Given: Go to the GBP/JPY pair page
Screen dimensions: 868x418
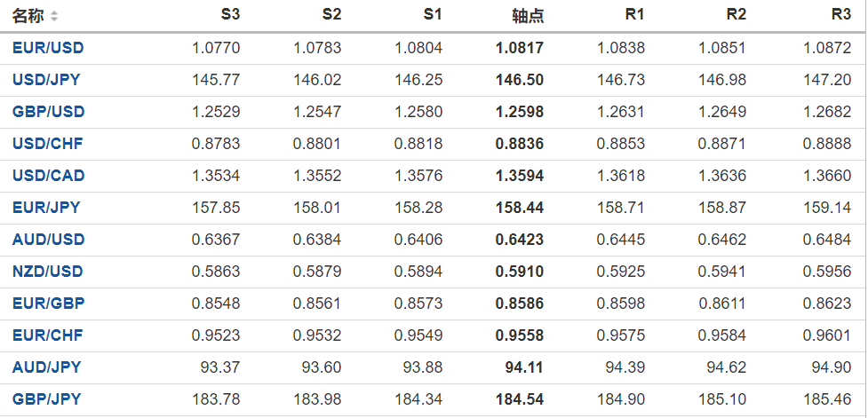Looking at the screenshot, I should [46, 399].
